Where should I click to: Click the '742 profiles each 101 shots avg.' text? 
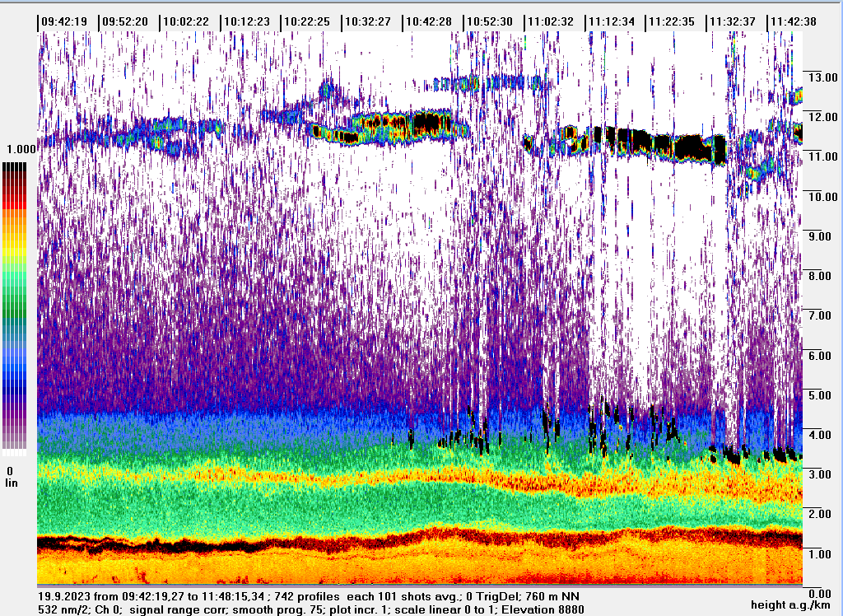(370, 596)
